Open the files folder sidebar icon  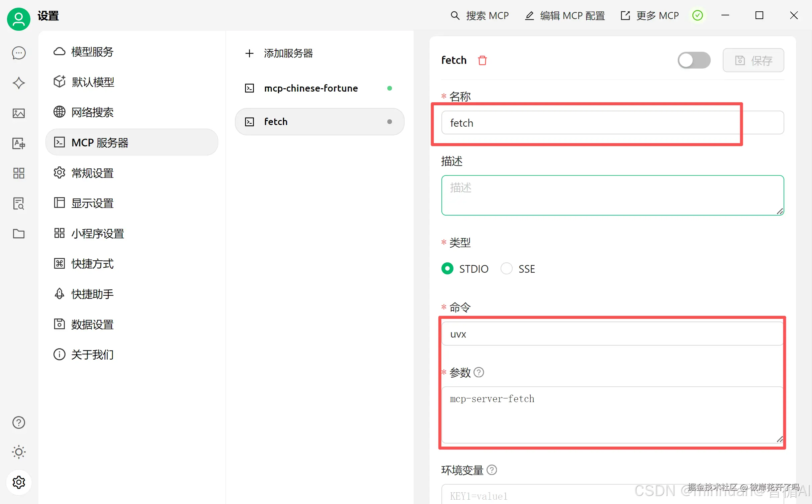click(x=19, y=234)
